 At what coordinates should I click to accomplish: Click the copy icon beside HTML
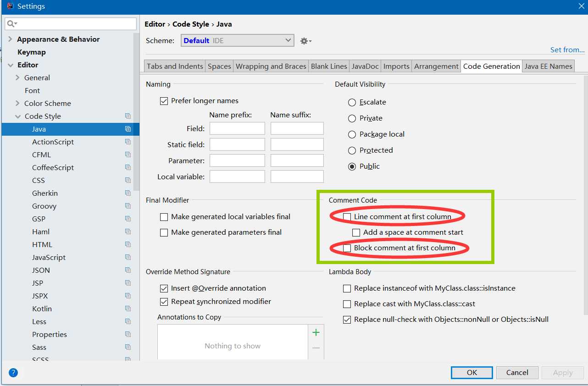(x=128, y=244)
